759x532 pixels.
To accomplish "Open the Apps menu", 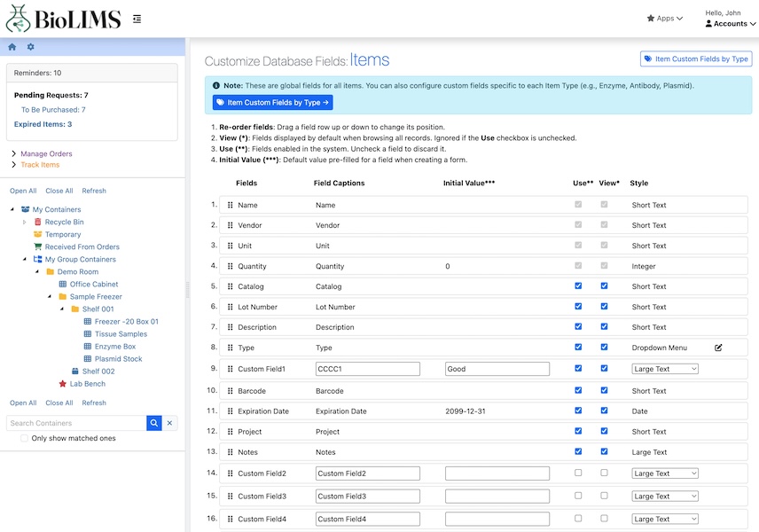I will (x=665, y=19).
